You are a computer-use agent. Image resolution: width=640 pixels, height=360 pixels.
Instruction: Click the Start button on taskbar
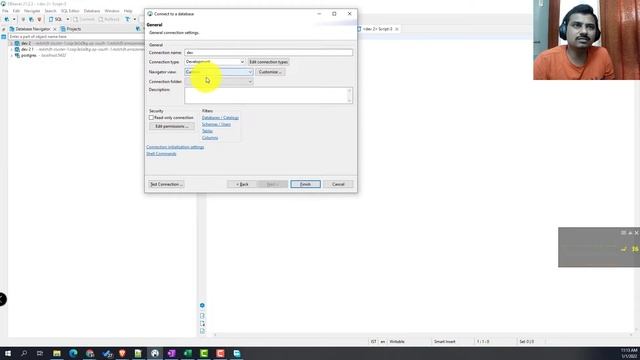[7, 353]
